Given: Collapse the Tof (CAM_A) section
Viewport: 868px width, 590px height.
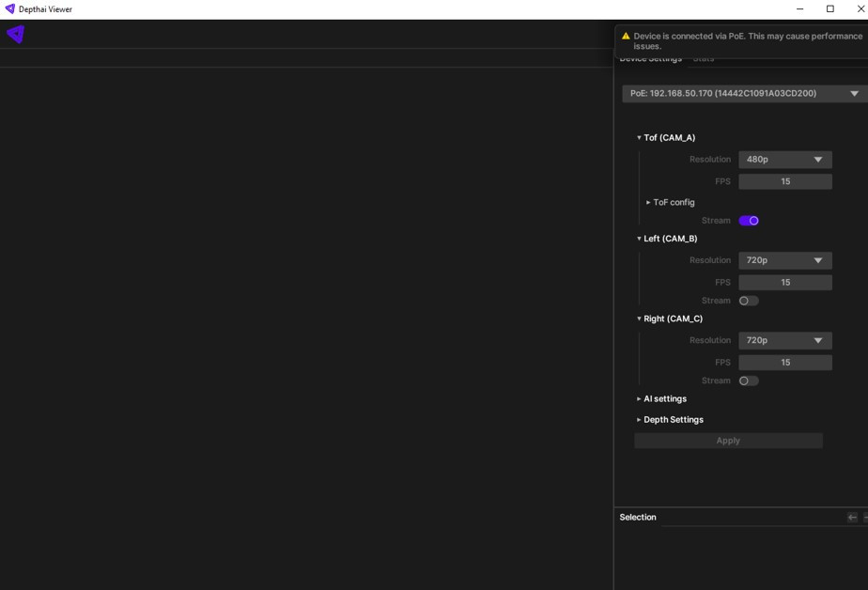Looking at the screenshot, I should pos(668,138).
